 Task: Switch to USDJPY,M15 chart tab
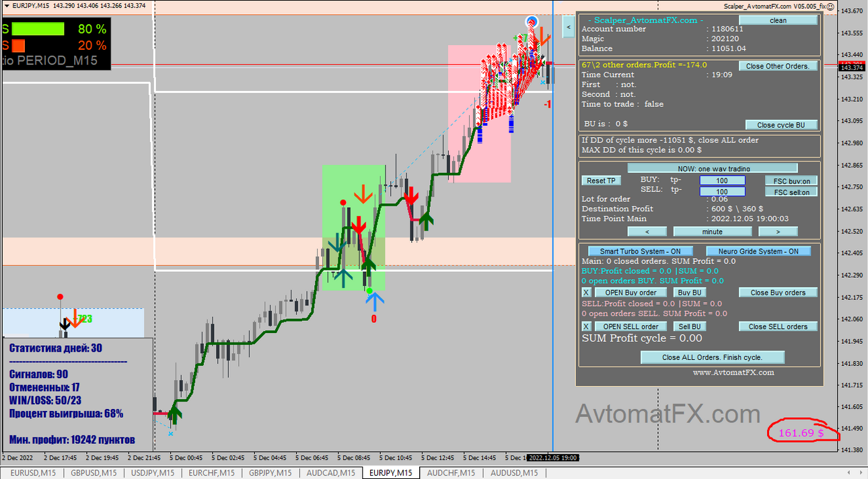tap(152, 473)
